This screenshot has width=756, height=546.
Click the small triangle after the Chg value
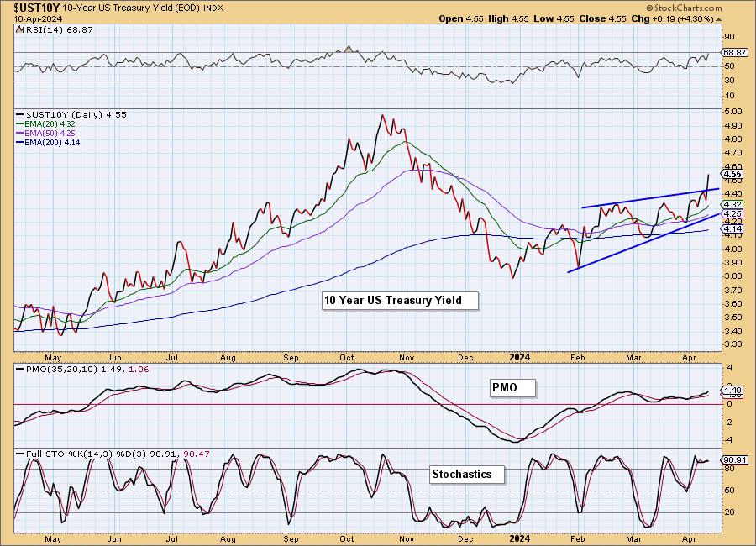point(719,19)
